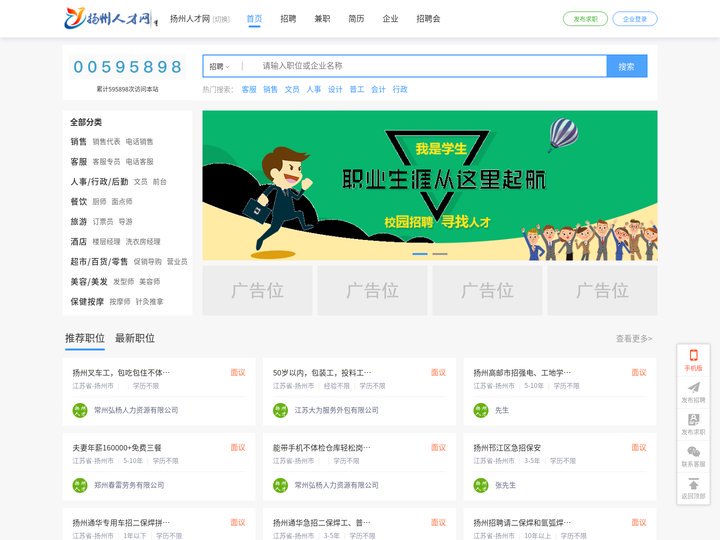The image size is (720, 540).
Task: Open category 保健按摩
Action: click(x=87, y=302)
